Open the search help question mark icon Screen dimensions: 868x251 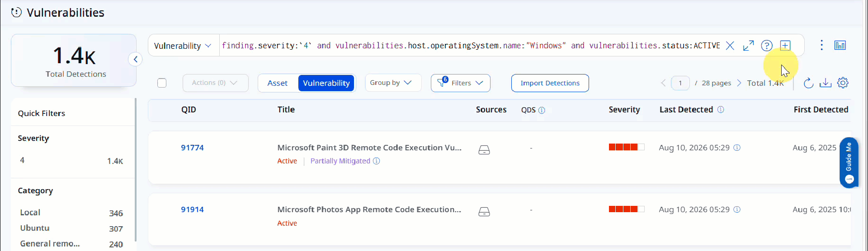click(767, 46)
